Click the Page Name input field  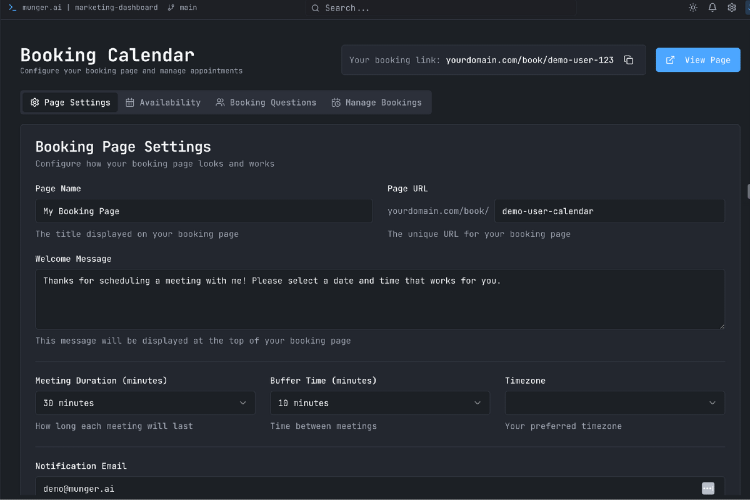pos(204,211)
